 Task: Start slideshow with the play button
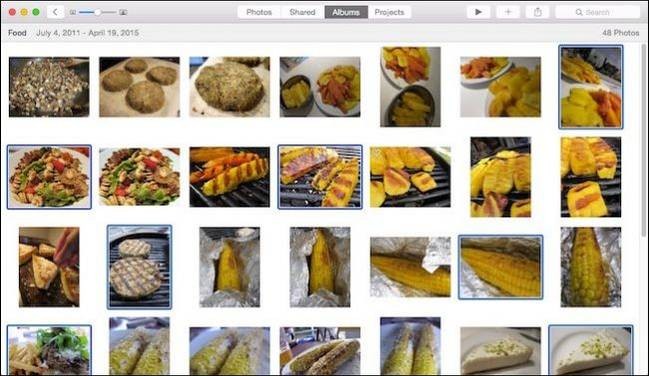[x=478, y=12]
